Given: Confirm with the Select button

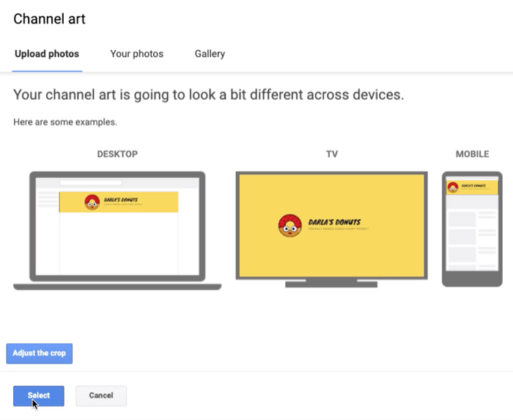Looking at the screenshot, I should [x=39, y=396].
